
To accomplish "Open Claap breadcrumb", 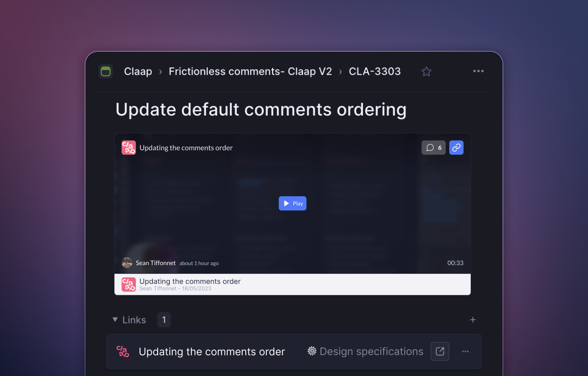I will 138,71.
